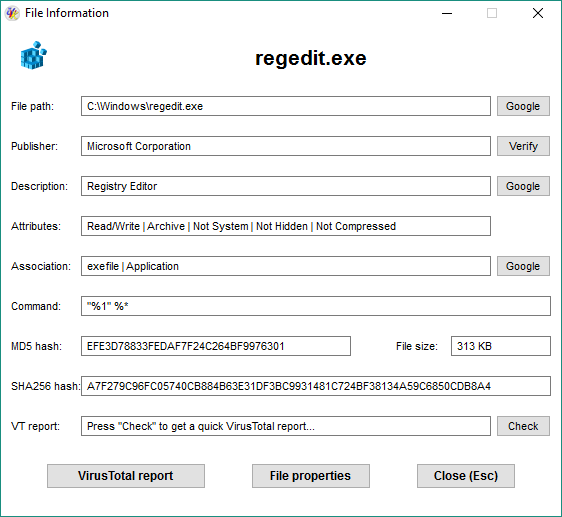This screenshot has height=517, width=562.
Task: Close the window with the X button
Action: click(x=538, y=13)
